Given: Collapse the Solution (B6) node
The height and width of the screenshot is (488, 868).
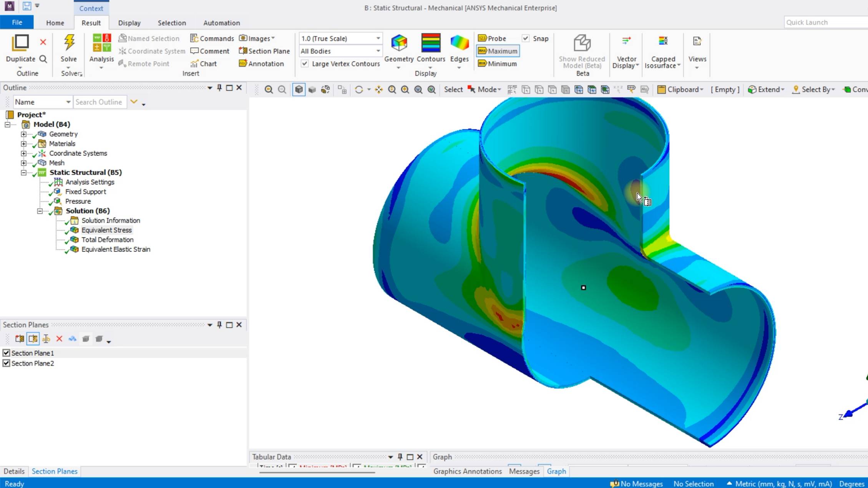Looking at the screenshot, I should (x=40, y=211).
